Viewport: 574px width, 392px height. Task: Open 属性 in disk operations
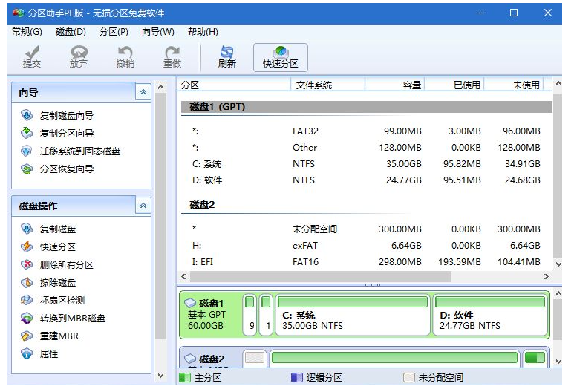pyautogui.click(x=48, y=354)
